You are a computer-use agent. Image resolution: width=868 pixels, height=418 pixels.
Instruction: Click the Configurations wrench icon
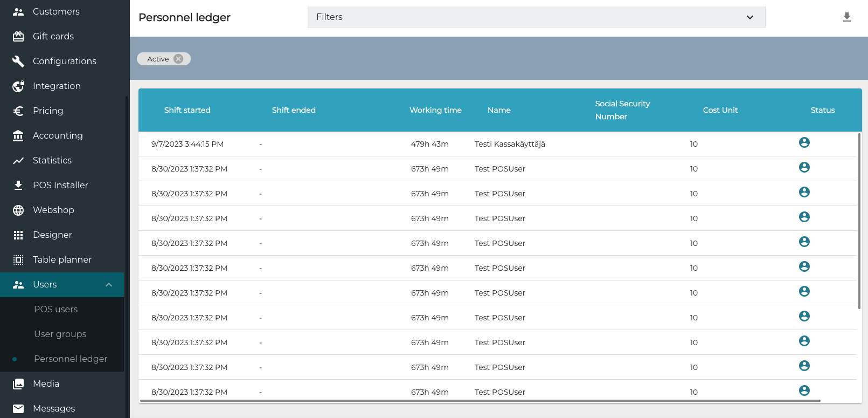18,61
